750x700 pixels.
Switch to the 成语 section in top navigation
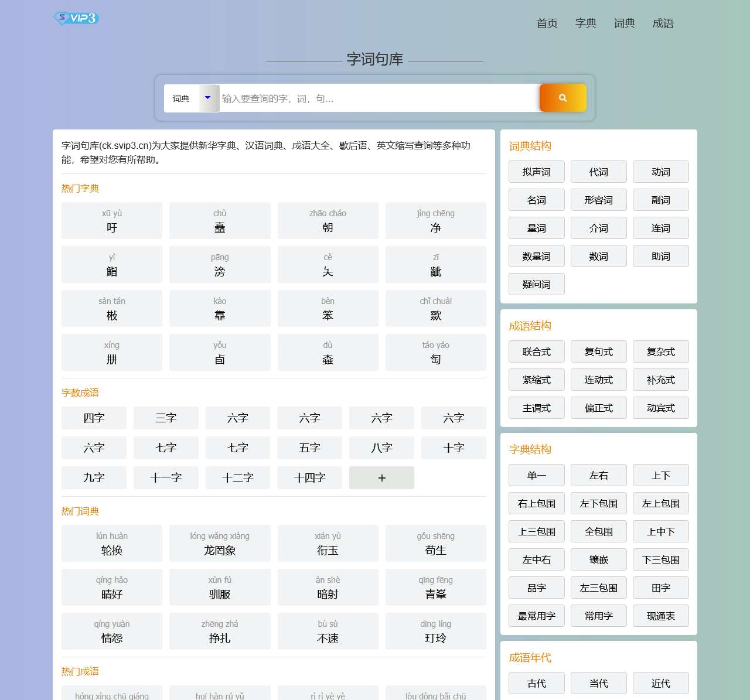(663, 23)
